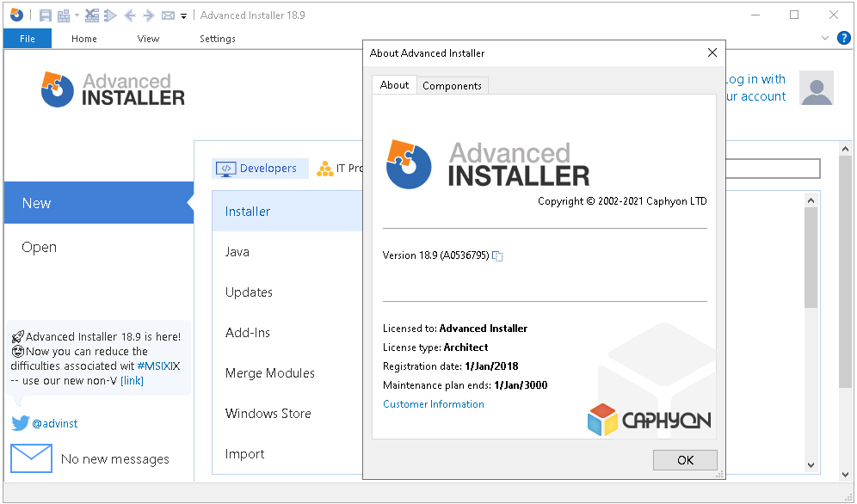Open the @advinst Twitter link
857x504 pixels.
pos(55,423)
